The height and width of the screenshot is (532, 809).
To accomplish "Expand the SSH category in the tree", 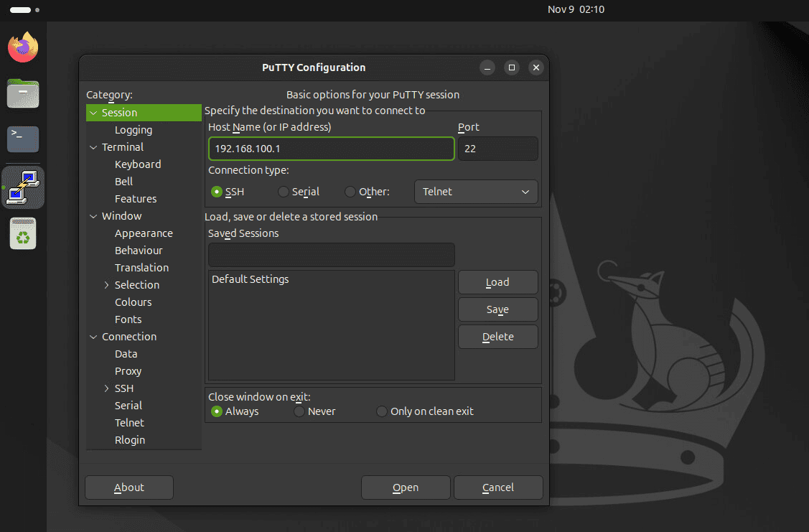I will pos(106,388).
